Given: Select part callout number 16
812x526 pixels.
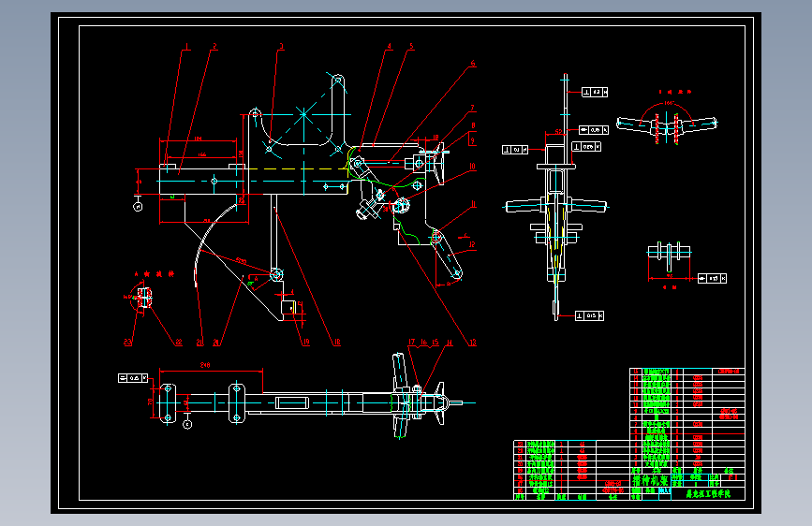Looking at the screenshot, I should click(423, 343).
